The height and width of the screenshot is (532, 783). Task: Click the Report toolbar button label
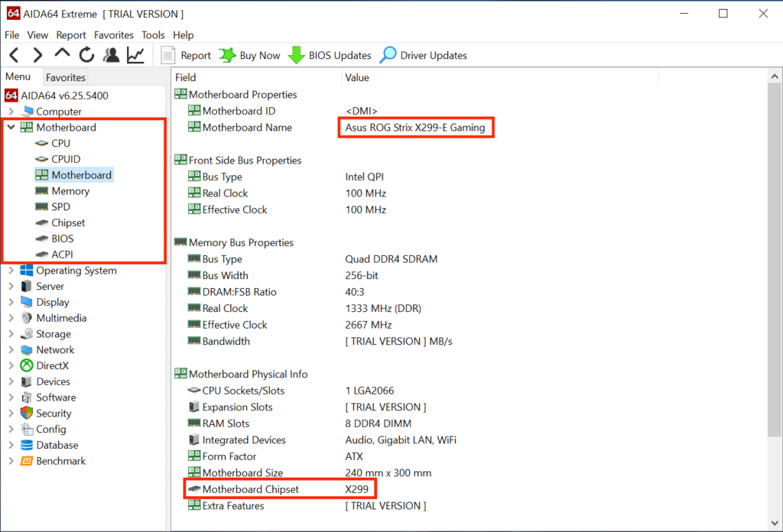point(196,55)
